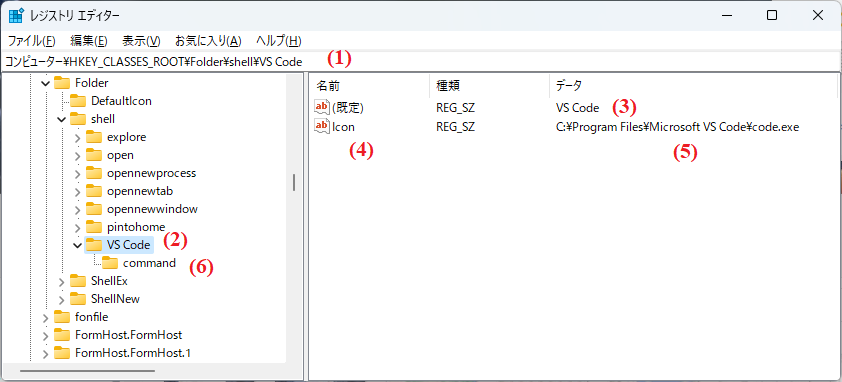Click the open key folder icon

(x=94, y=155)
